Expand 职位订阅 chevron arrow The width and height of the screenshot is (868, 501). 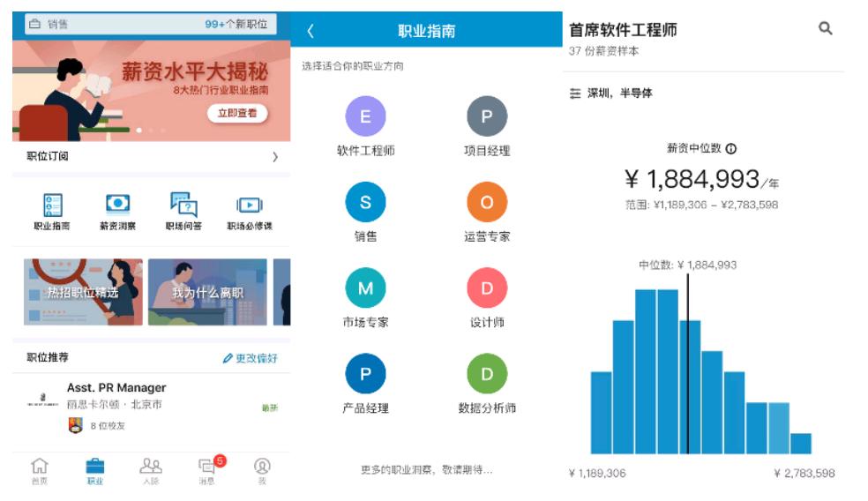click(275, 157)
